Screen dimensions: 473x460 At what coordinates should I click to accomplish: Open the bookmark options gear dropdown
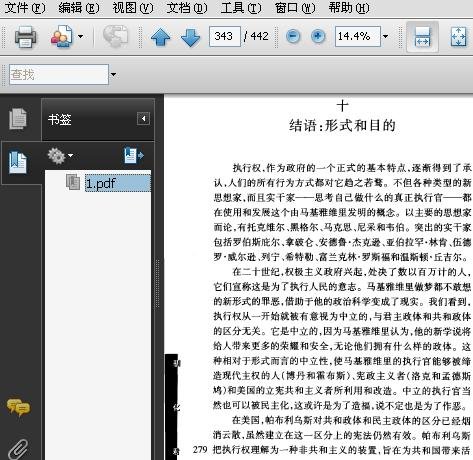click(60, 156)
